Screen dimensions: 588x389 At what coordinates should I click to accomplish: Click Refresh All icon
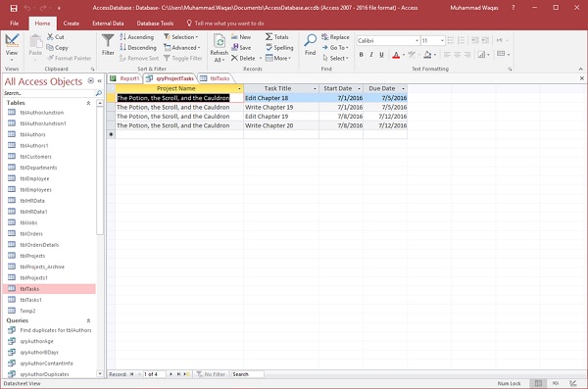tap(220, 41)
